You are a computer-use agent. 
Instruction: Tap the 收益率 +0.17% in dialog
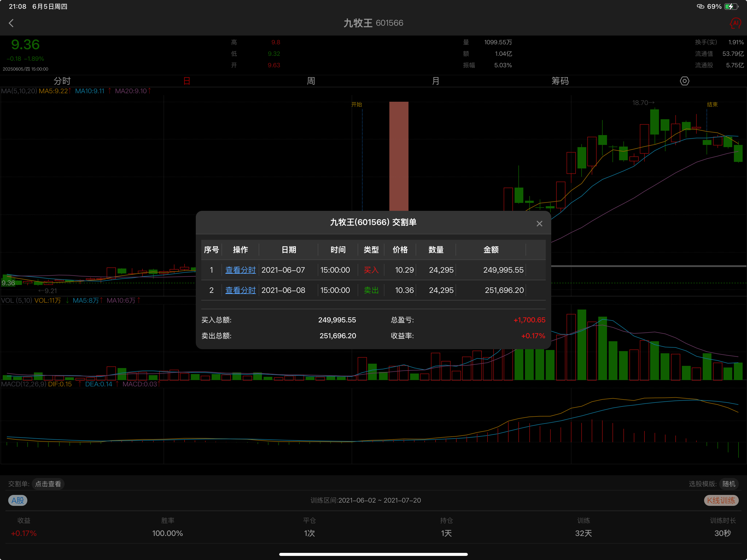click(533, 336)
